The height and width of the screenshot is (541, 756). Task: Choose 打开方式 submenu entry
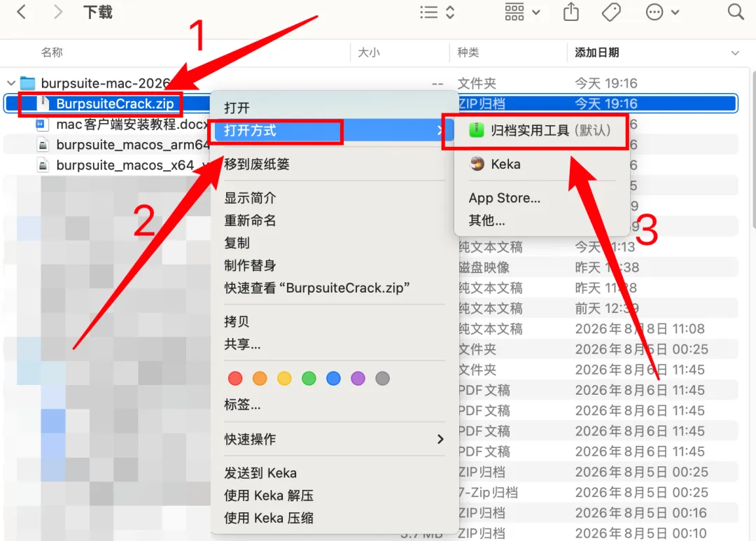[x=334, y=130]
